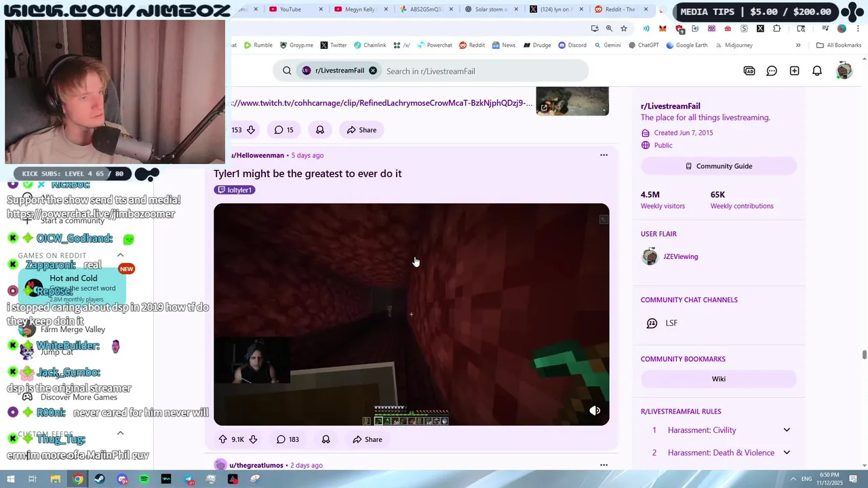The width and height of the screenshot is (868, 488).
Task: Open the Google Earth bookmark
Action: [x=686, y=45]
